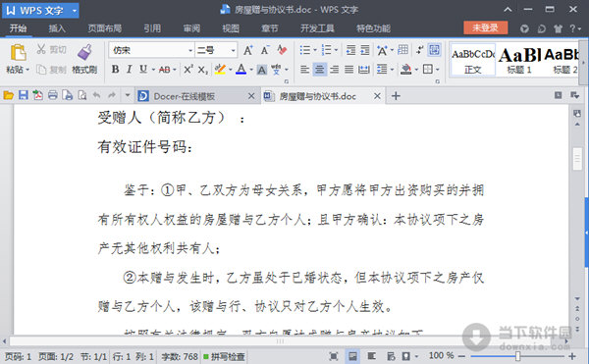Click the Cut (剪切) scissors icon
Viewport: 589px width, 364px height.
click(41, 49)
